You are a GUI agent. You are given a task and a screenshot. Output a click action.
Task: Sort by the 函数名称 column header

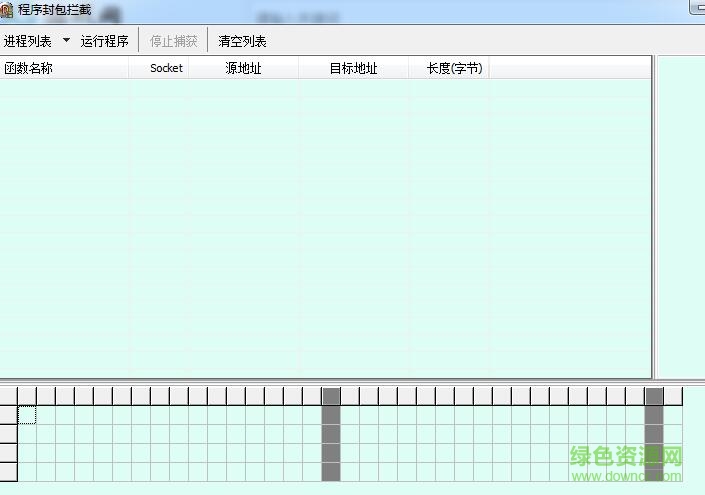click(64, 68)
